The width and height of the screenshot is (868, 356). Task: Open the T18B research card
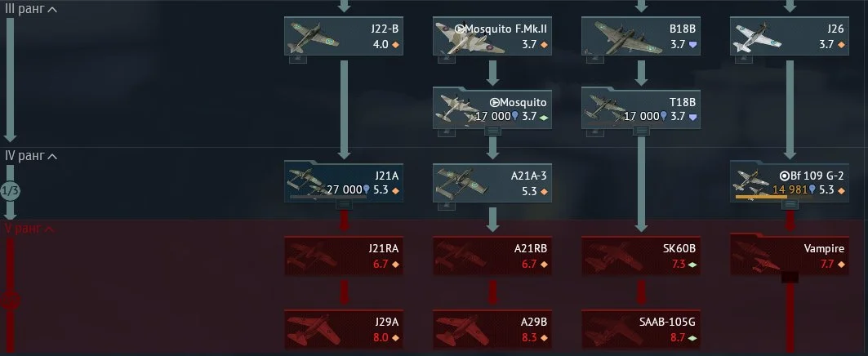point(640,109)
